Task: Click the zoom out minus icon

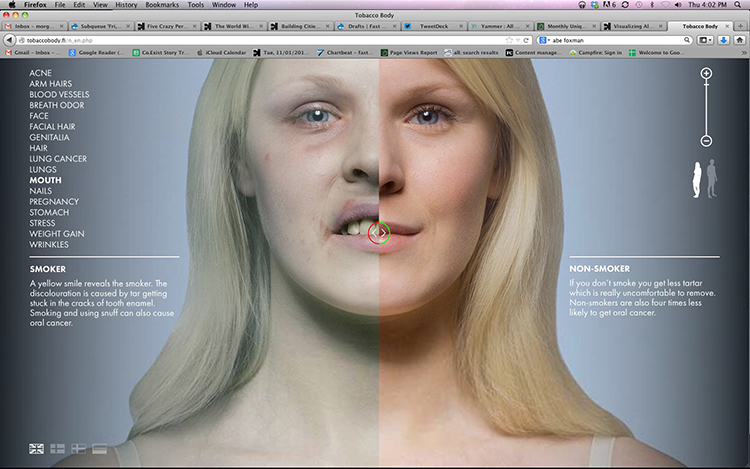Action: tap(706, 141)
